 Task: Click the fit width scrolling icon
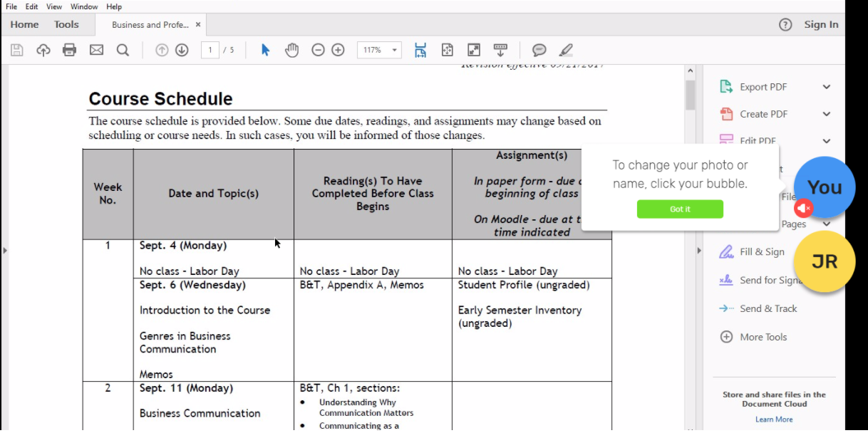click(x=420, y=50)
